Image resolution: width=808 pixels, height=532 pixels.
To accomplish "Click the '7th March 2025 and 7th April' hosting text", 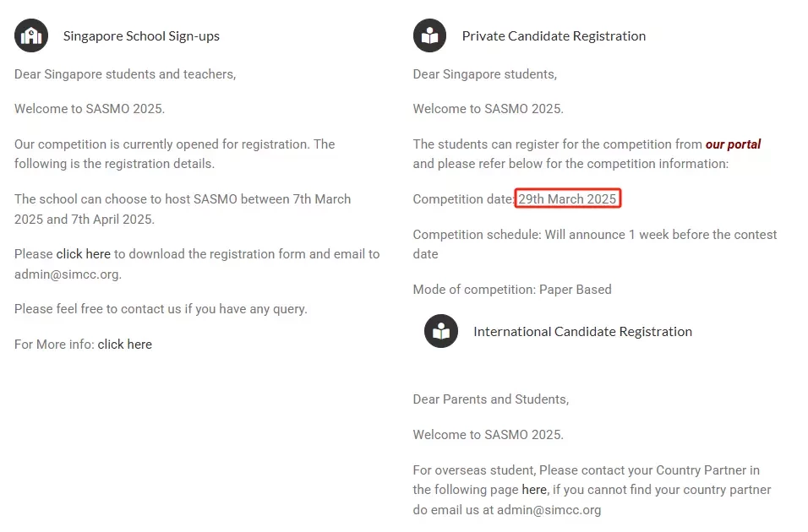I will 183,209.
